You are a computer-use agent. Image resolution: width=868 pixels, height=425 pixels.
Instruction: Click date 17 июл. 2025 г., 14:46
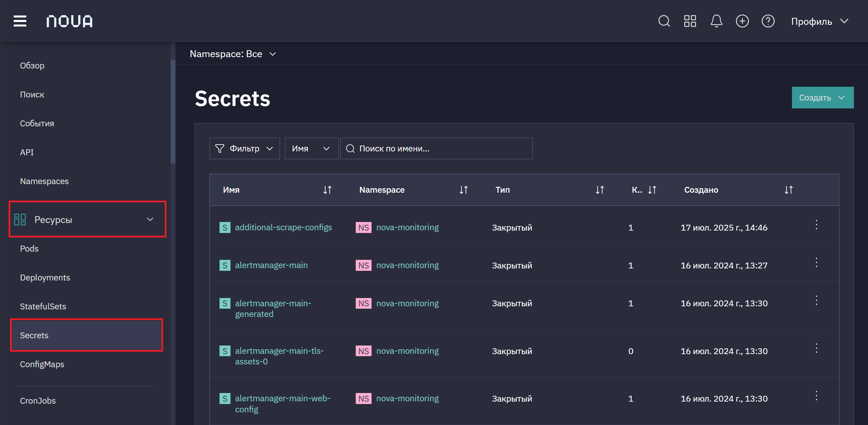click(x=724, y=227)
